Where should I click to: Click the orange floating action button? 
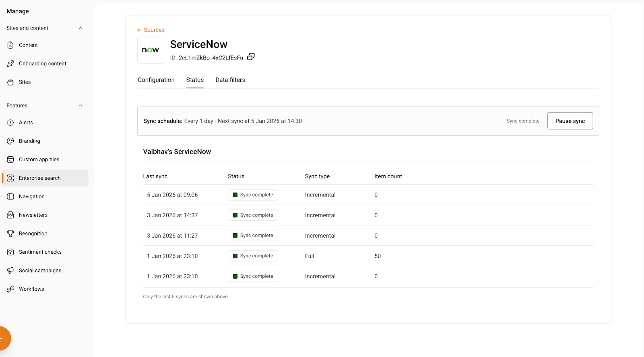click(3, 338)
